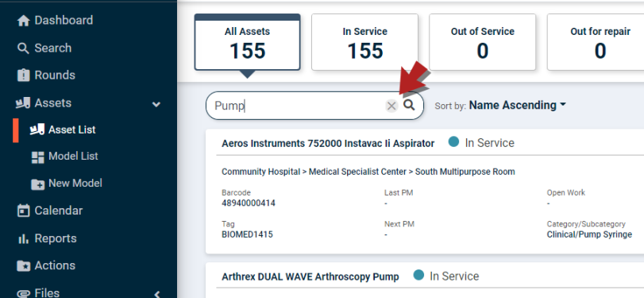This screenshot has width=644, height=298.
Task: Collapse the Assets menu chevron
Action: click(x=156, y=104)
